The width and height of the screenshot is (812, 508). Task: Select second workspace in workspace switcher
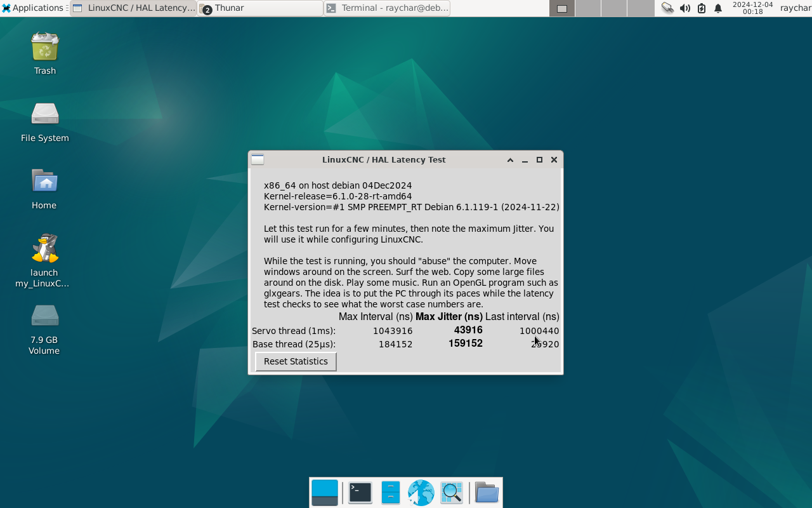click(x=588, y=8)
